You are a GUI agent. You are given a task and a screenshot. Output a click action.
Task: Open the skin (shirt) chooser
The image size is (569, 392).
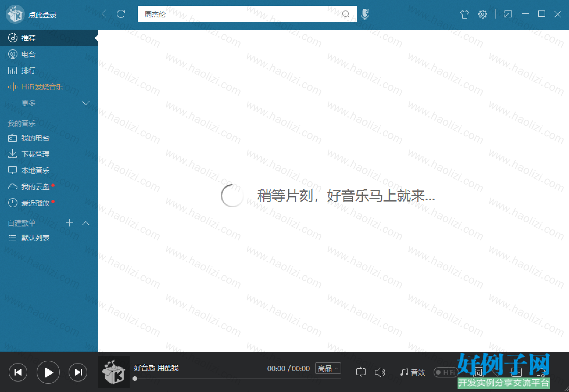(465, 14)
